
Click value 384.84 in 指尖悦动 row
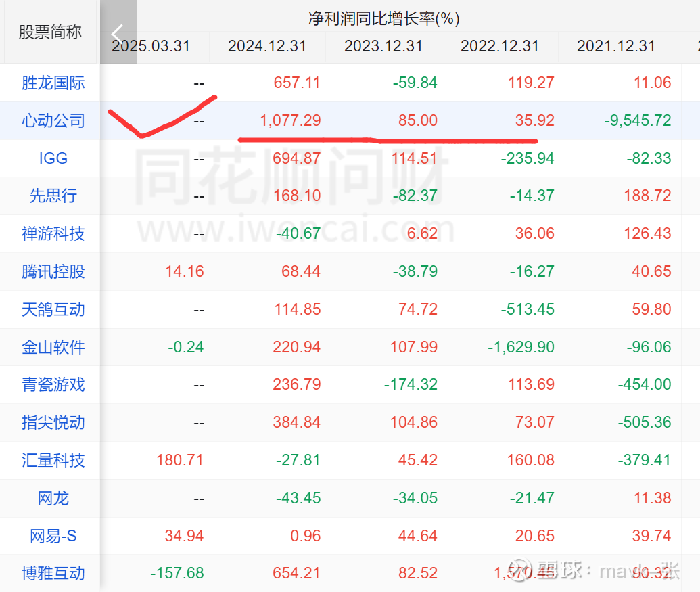pyautogui.click(x=297, y=422)
